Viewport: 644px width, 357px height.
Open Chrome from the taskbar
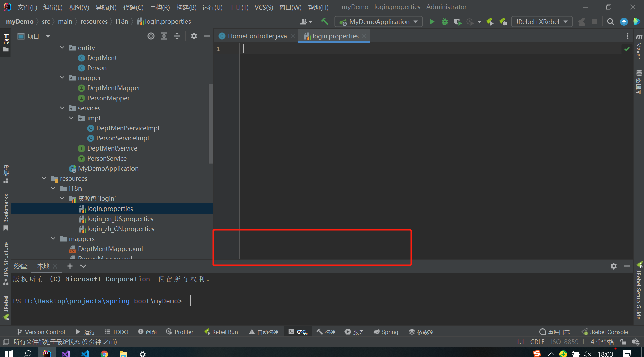click(x=104, y=354)
